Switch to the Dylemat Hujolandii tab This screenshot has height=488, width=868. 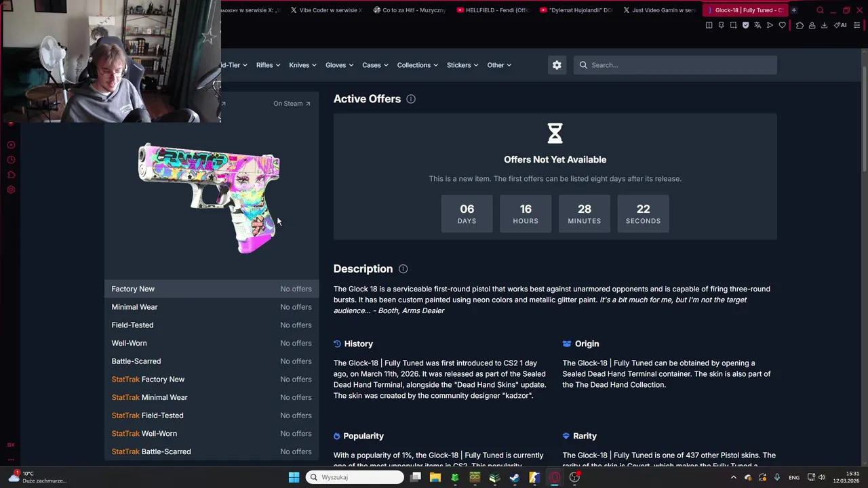tap(576, 10)
